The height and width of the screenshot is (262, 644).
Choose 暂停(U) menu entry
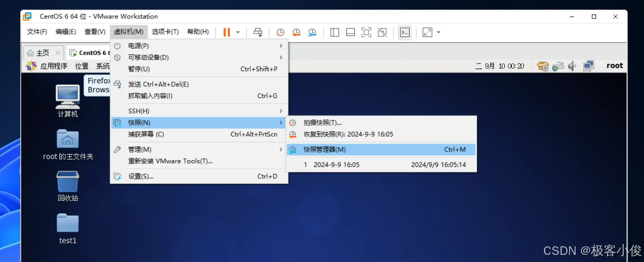pyautogui.click(x=199, y=69)
